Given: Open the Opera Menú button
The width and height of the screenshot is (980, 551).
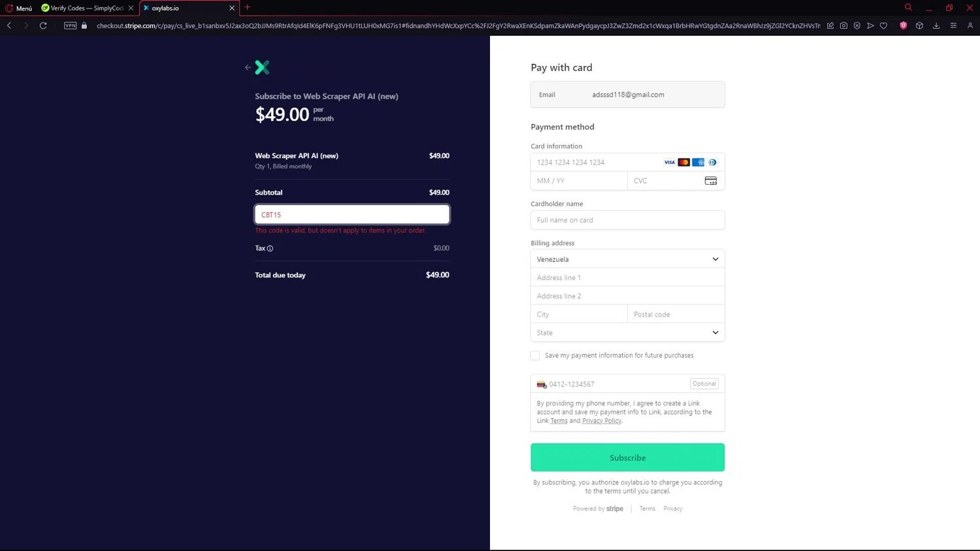Looking at the screenshot, I should pyautogui.click(x=19, y=8).
